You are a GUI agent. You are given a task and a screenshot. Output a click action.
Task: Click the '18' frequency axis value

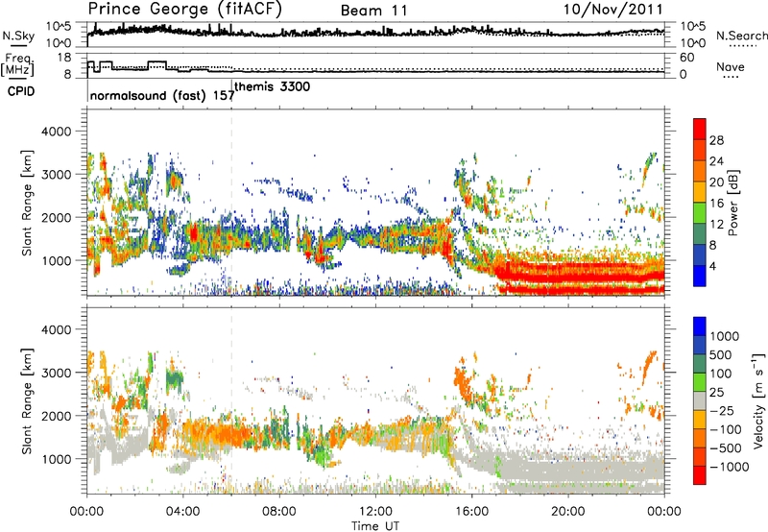63,58
